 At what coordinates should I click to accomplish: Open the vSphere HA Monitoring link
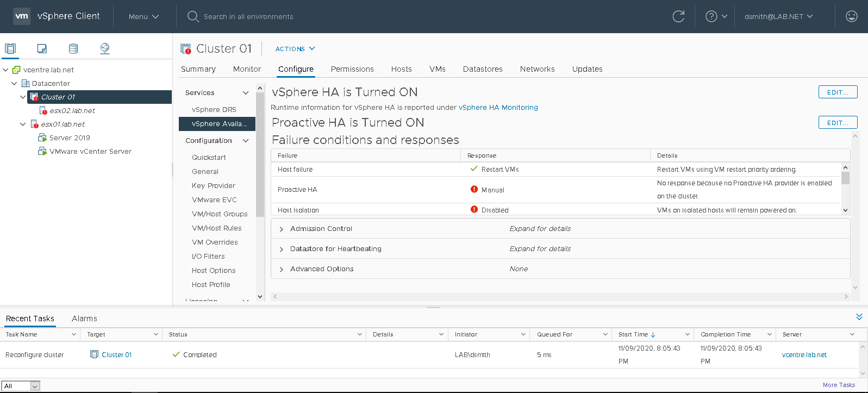point(498,108)
